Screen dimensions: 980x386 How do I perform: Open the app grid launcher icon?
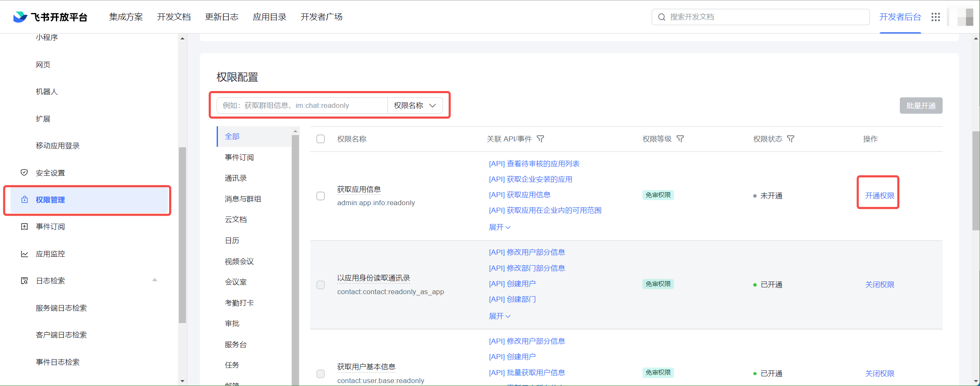coord(935,17)
